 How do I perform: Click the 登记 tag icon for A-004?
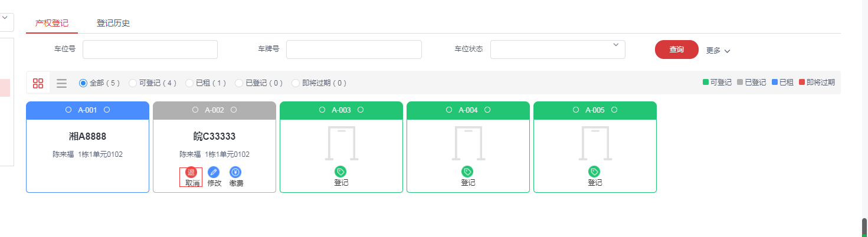coord(467,172)
